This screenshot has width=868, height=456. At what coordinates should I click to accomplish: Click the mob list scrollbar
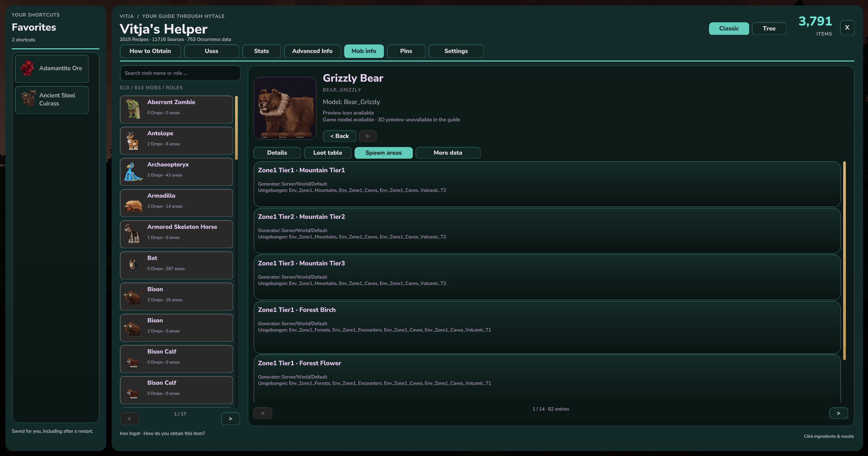pyautogui.click(x=236, y=128)
